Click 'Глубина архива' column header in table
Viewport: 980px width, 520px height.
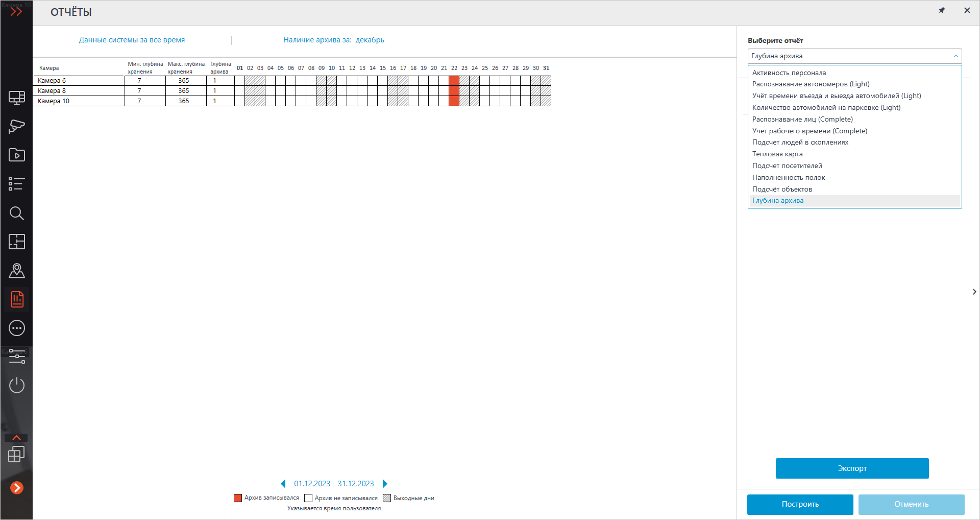[220, 68]
